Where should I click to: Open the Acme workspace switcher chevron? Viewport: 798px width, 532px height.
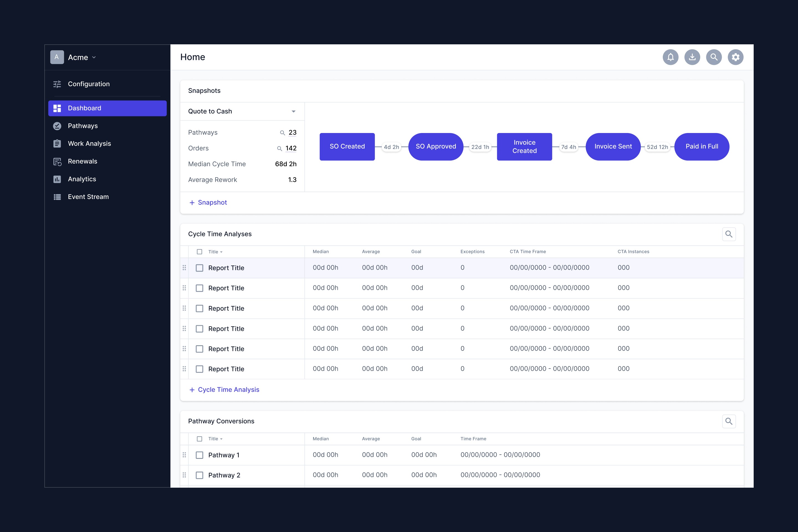tap(94, 57)
